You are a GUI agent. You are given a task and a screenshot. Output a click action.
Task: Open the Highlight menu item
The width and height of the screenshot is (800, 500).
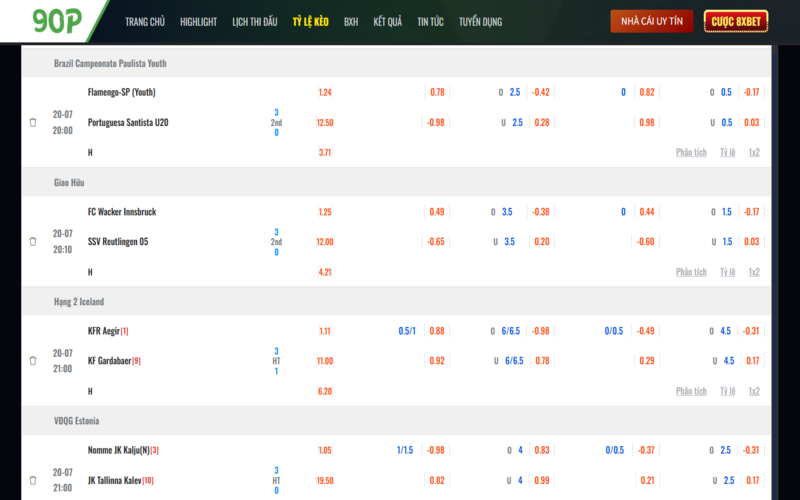click(198, 21)
